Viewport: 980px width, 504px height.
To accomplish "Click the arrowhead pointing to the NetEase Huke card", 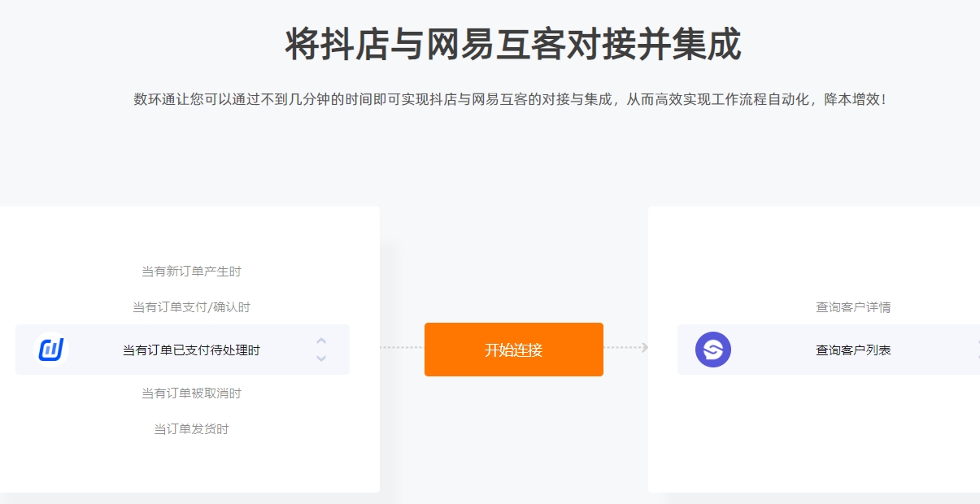I will tap(644, 348).
